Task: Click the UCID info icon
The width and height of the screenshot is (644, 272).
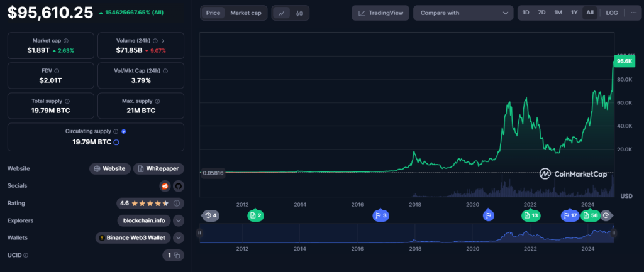Action: (26, 255)
